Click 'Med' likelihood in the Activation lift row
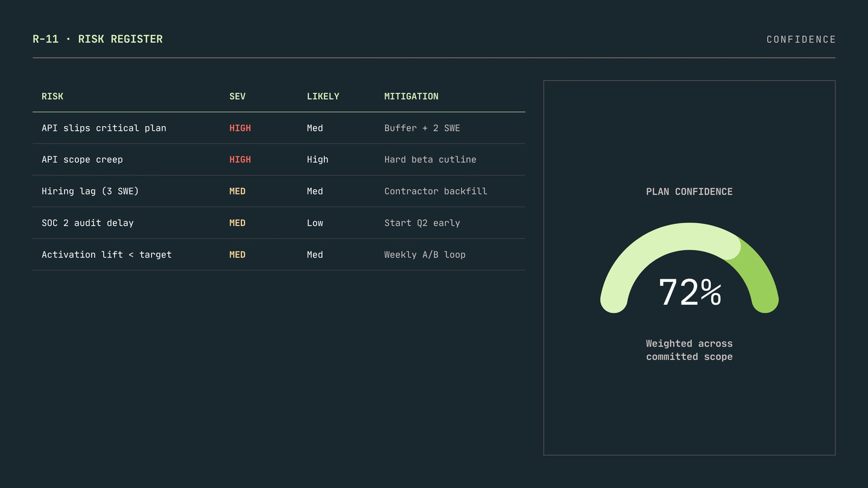The image size is (868, 488). pyautogui.click(x=315, y=254)
